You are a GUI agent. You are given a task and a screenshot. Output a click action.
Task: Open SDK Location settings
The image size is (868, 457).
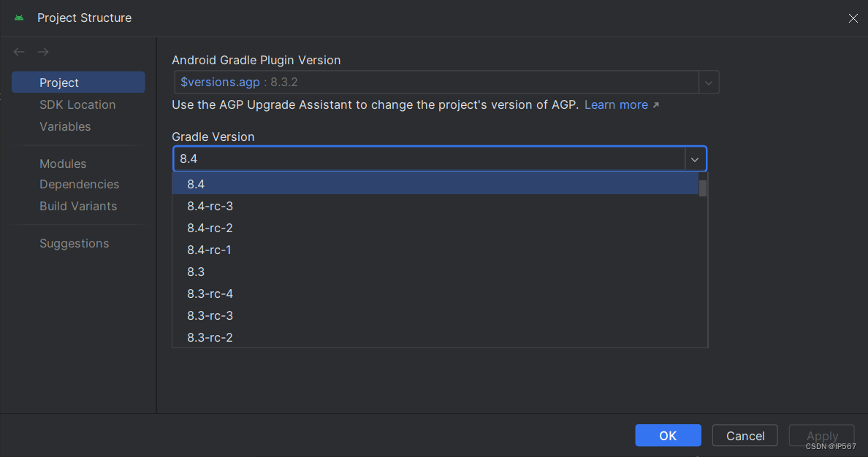pyautogui.click(x=78, y=104)
